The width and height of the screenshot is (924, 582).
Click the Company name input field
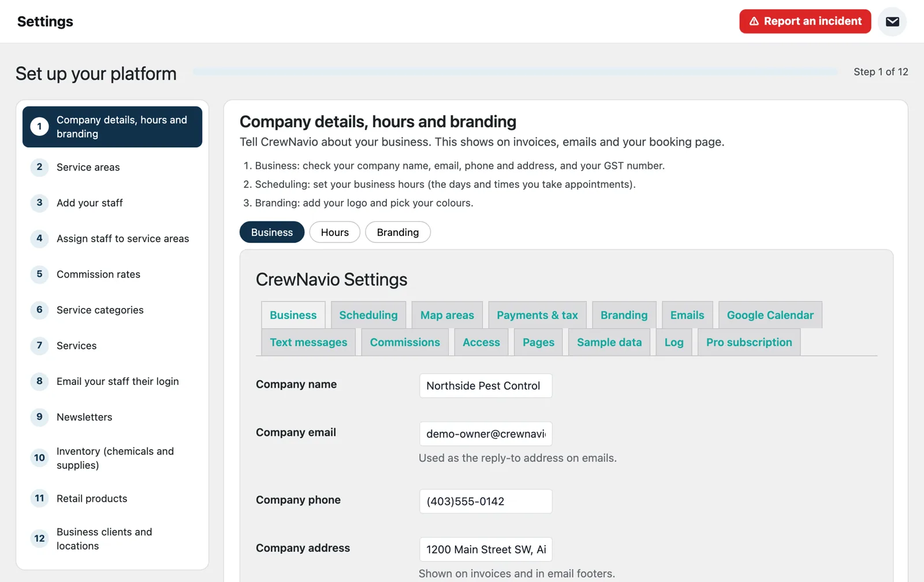pyautogui.click(x=486, y=386)
